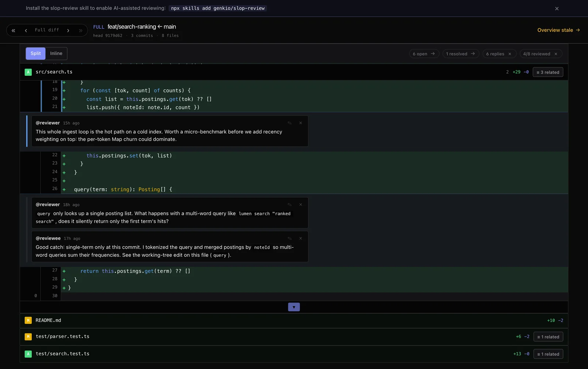Jump to first commit with double-left chevron
Screen dimensions: 588x369
click(13, 31)
